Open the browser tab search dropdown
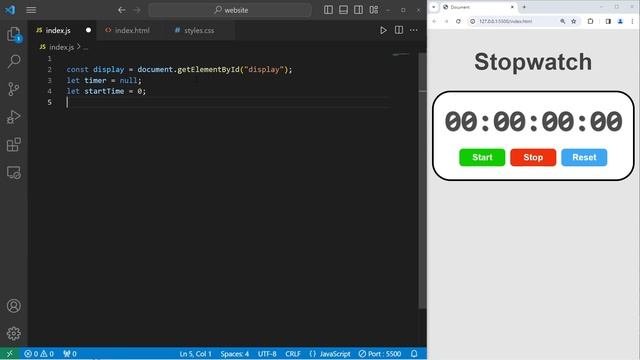 [x=433, y=7]
